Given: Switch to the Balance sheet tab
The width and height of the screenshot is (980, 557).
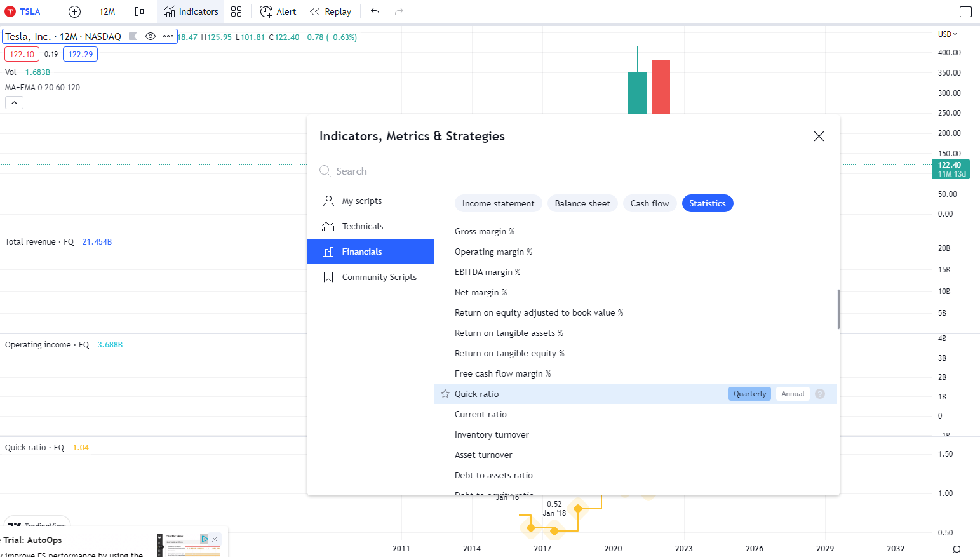Looking at the screenshot, I should (582, 203).
